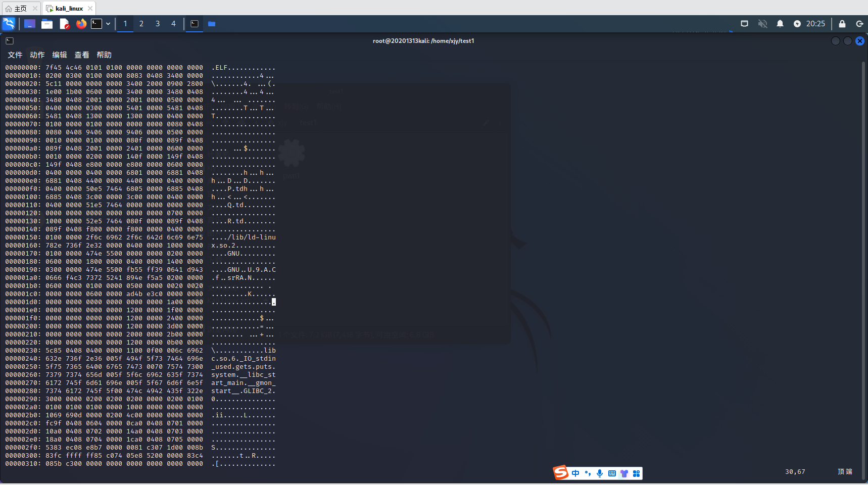Open the notifications bell
The image size is (868, 485).
pos(780,24)
